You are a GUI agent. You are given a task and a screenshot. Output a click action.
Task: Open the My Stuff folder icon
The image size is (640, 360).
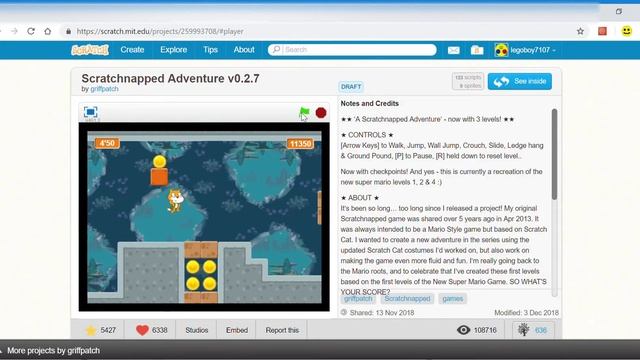point(477,50)
